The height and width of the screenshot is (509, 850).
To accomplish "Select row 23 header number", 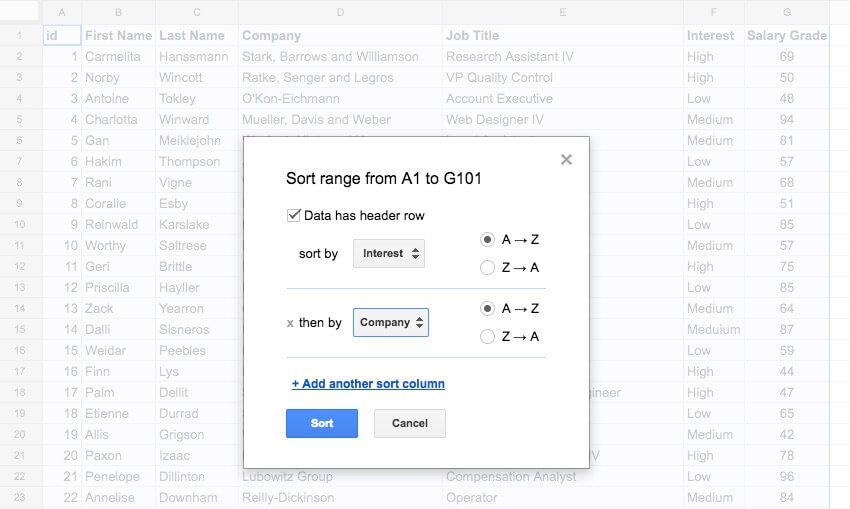I will (20, 498).
